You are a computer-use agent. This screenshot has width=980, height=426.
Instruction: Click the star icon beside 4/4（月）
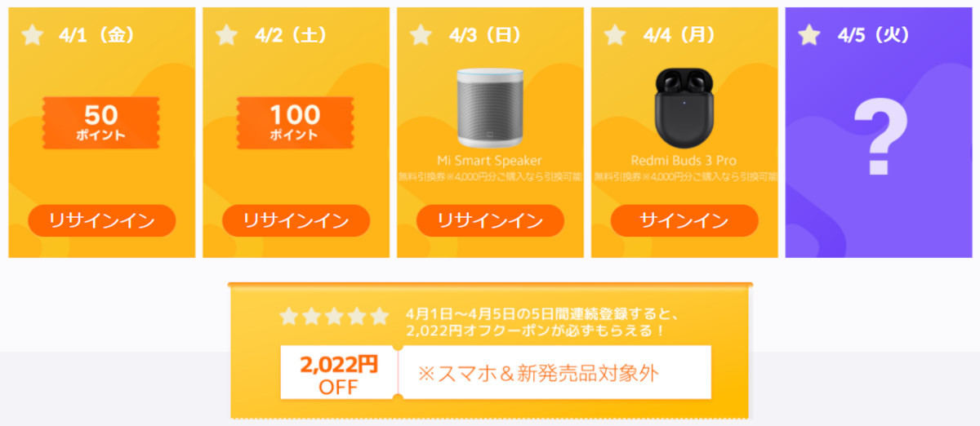pyautogui.click(x=615, y=35)
